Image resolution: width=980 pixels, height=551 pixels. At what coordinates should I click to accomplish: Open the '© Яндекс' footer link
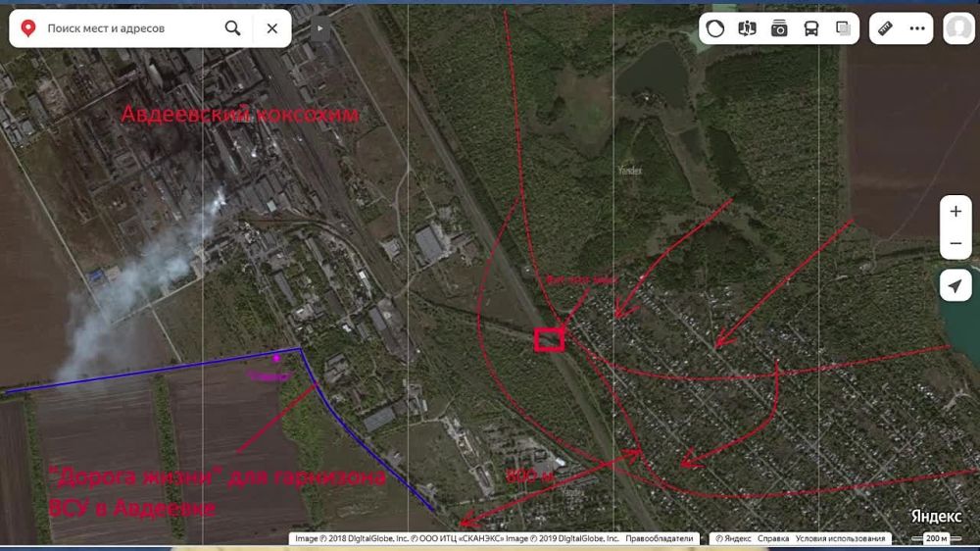click(x=732, y=538)
